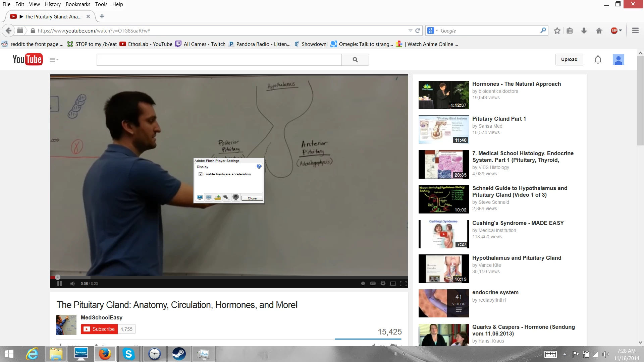Open the Flash local storage tab
This screenshot has width=644, height=362.
coord(218,197)
